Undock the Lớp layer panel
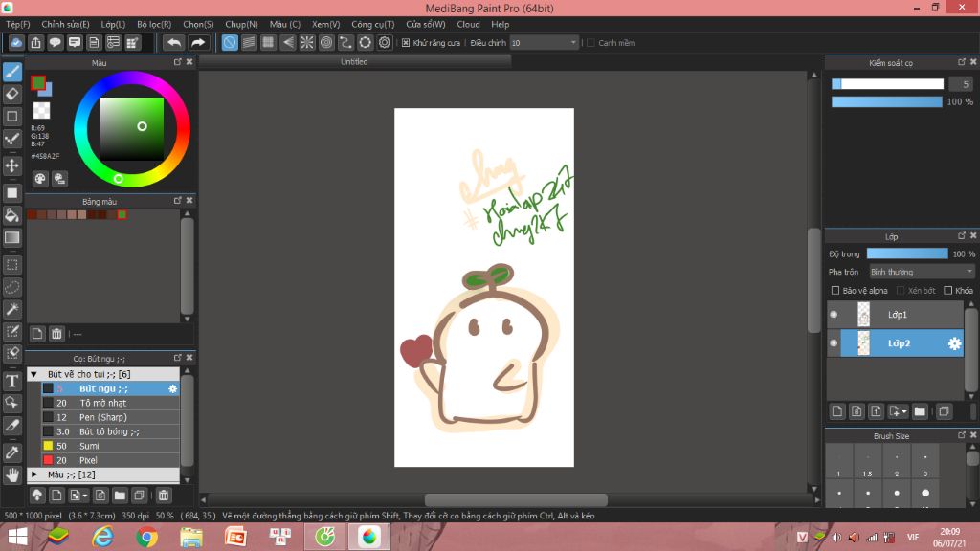 (961, 236)
